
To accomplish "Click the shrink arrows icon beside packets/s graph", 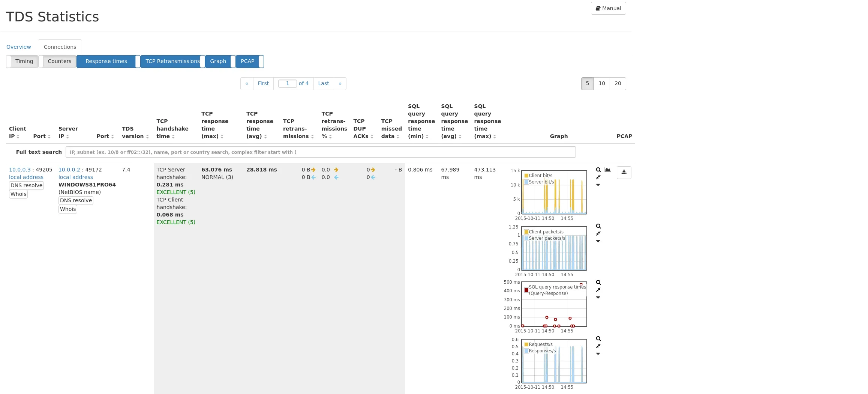I will pyautogui.click(x=598, y=234).
